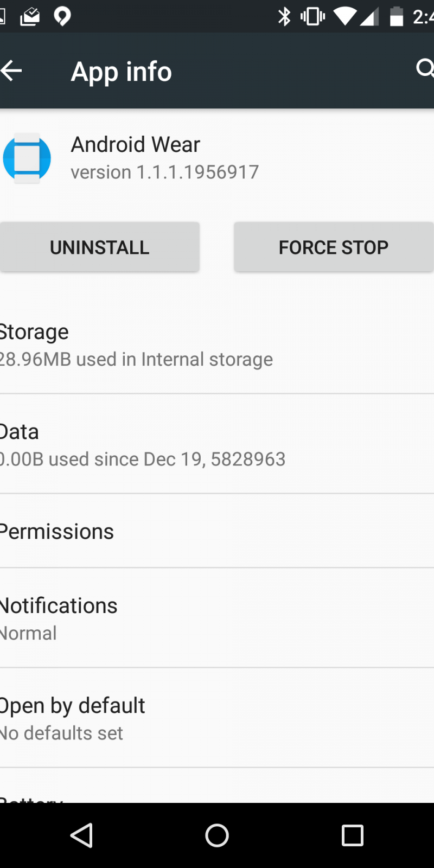Uninstall the Android Wear app

[100, 247]
